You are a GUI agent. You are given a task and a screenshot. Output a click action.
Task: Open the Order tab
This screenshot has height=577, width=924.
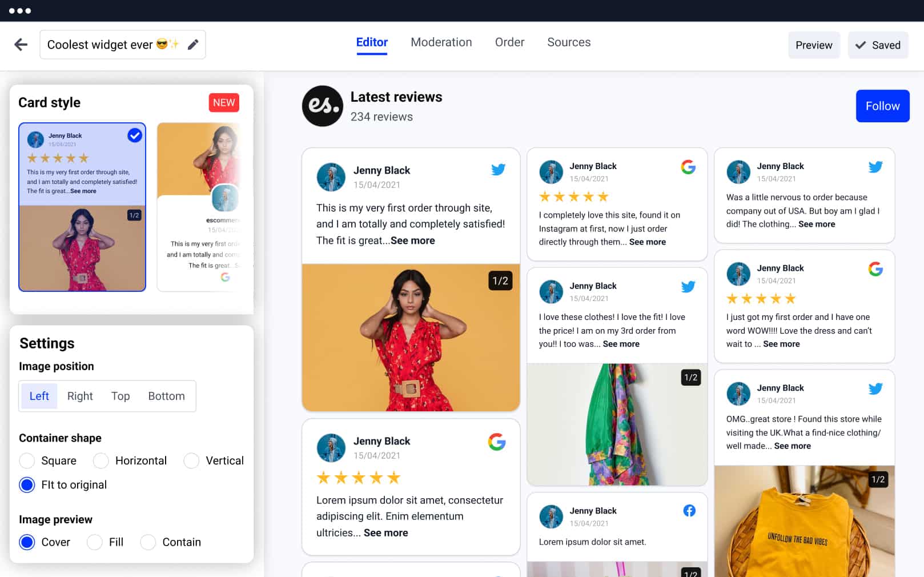[509, 42]
